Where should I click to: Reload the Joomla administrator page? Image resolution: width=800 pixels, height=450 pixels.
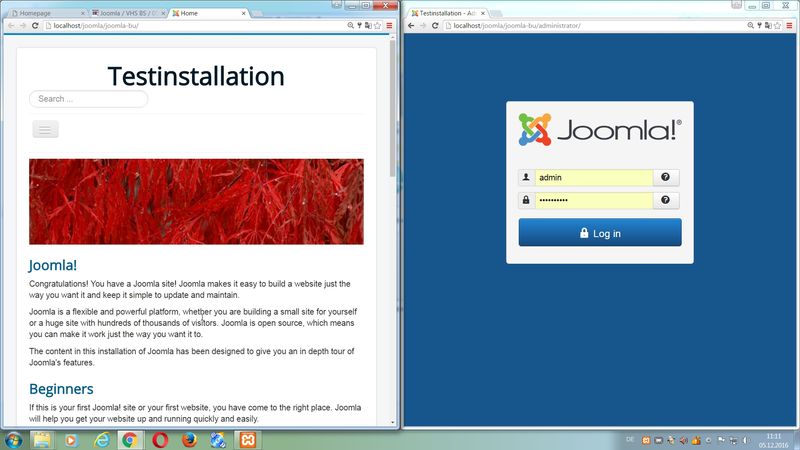435,26
